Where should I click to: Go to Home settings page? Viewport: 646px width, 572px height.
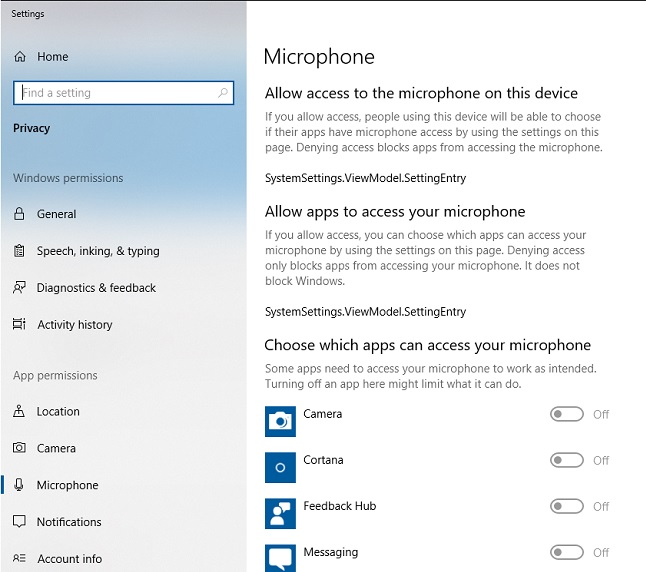tap(52, 56)
